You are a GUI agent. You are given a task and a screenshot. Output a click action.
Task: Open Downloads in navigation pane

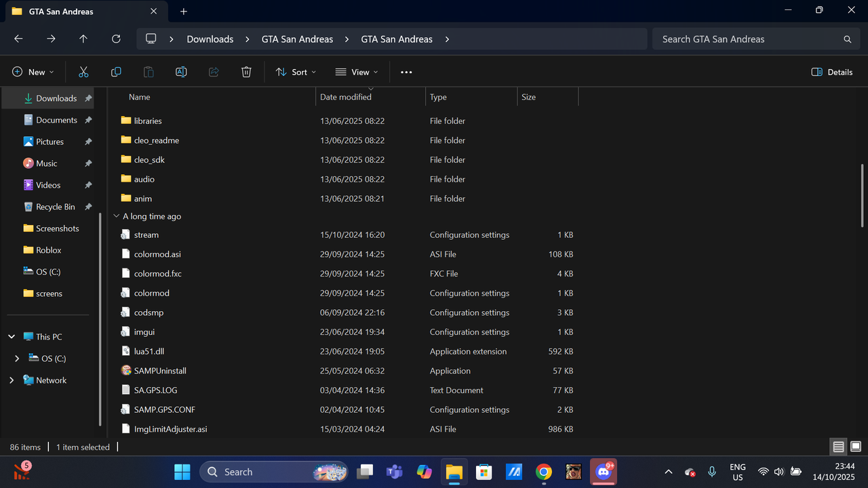pyautogui.click(x=56, y=98)
